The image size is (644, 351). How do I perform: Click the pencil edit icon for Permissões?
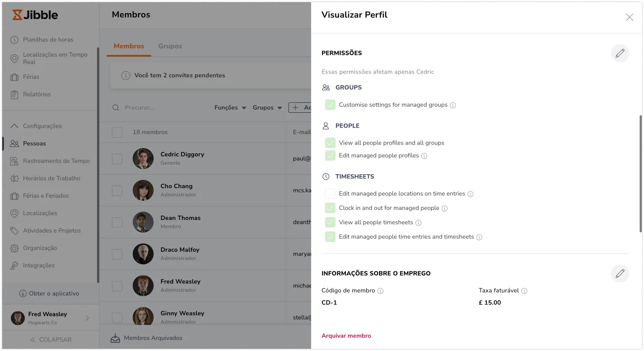click(x=620, y=53)
